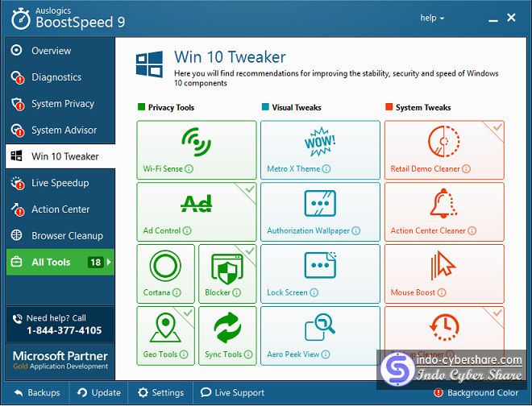Show info for Wi-Fi Sense

189,168
